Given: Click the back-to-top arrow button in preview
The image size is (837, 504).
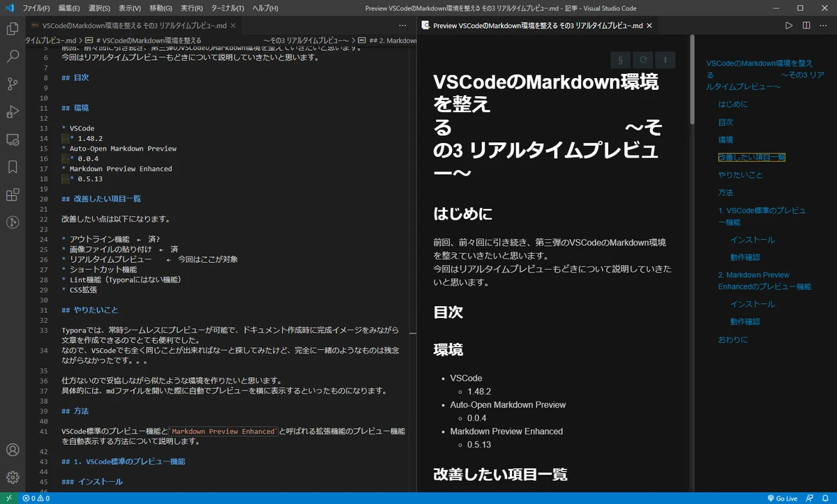Looking at the screenshot, I should point(665,60).
